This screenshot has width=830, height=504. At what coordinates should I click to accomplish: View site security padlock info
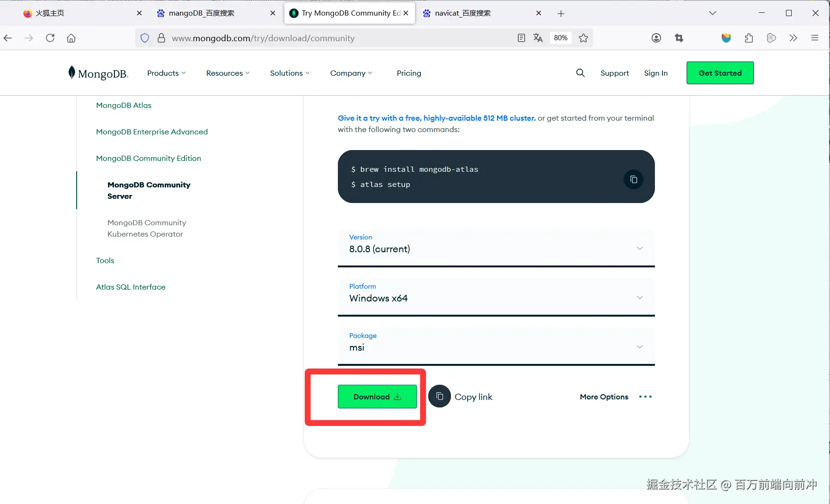(x=161, y=38)
